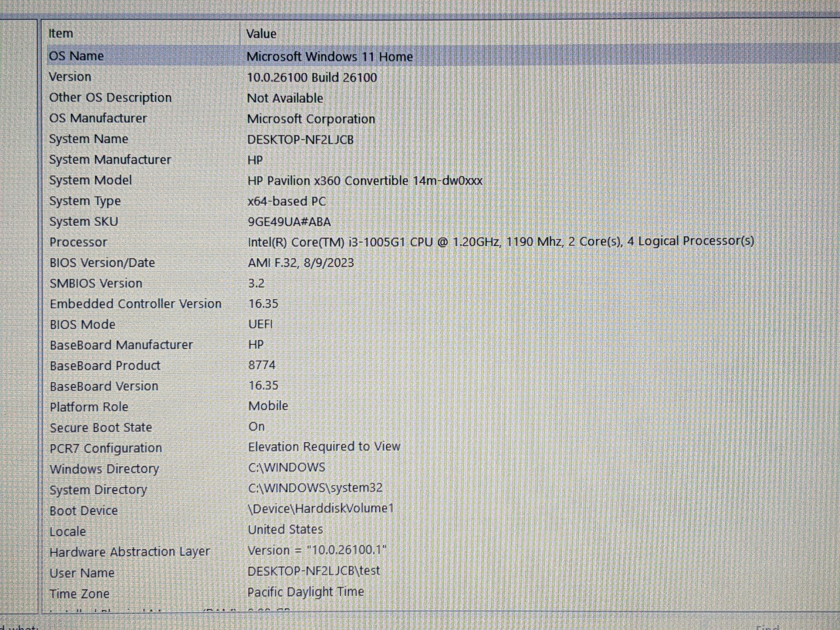The image size is (840, 630).
Task: Select the Secure Boot State row
Action: (101, 428)
